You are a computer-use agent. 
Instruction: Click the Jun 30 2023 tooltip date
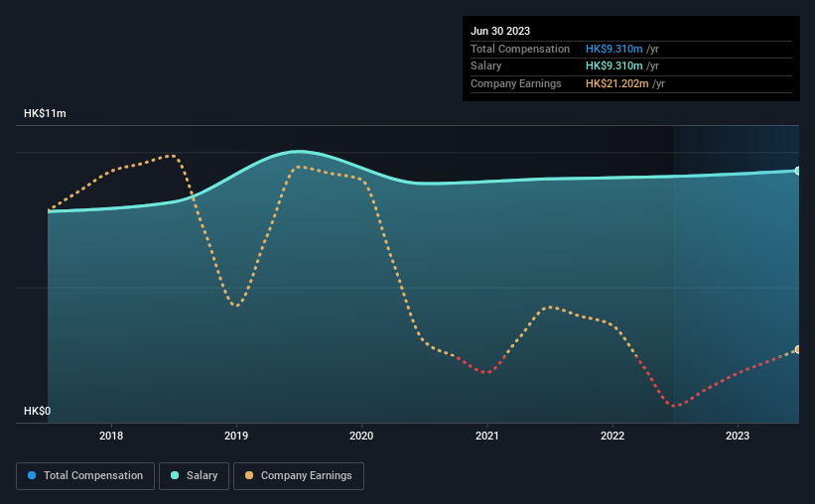coord(500,31)
